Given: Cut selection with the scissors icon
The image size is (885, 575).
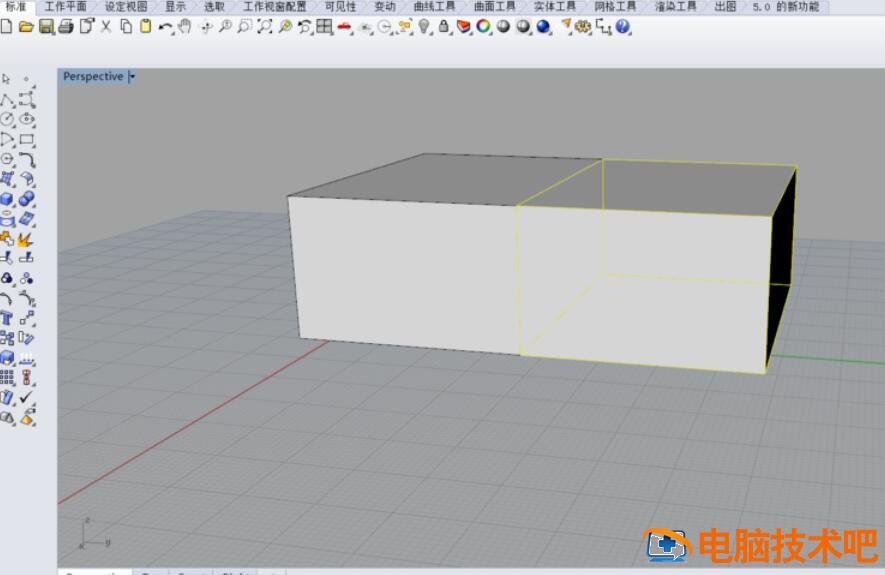Looking at the screenshot, I should 106,27.
